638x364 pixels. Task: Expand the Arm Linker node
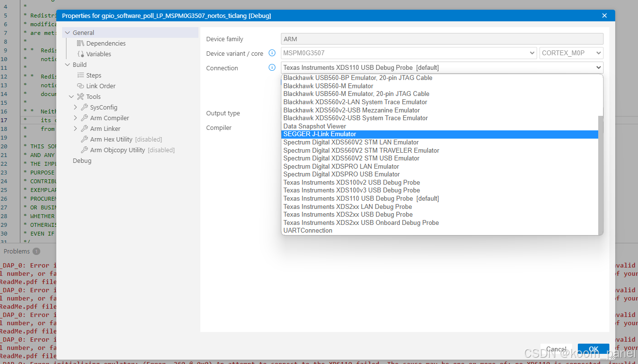coord(75,129)
